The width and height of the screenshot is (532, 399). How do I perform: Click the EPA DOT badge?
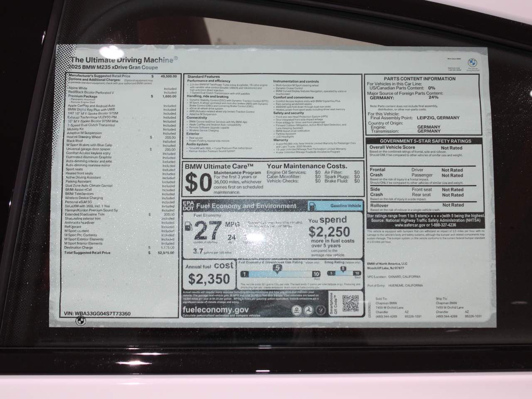[188, 205]
